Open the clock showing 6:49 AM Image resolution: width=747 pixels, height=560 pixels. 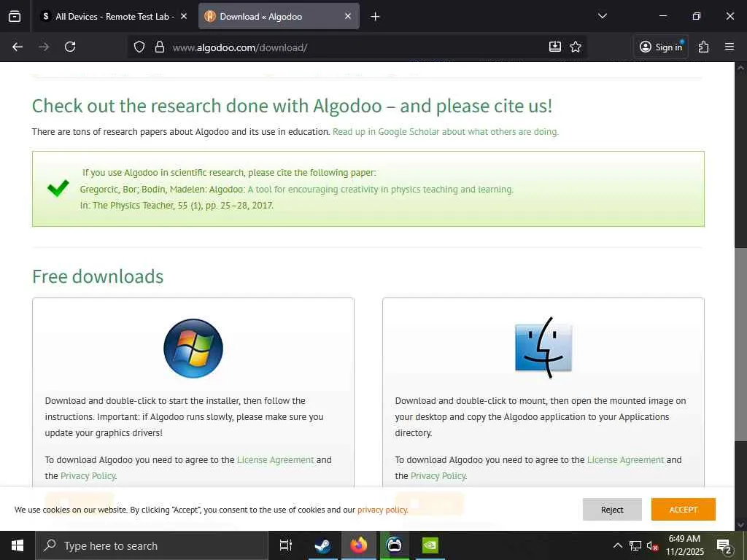684,545
